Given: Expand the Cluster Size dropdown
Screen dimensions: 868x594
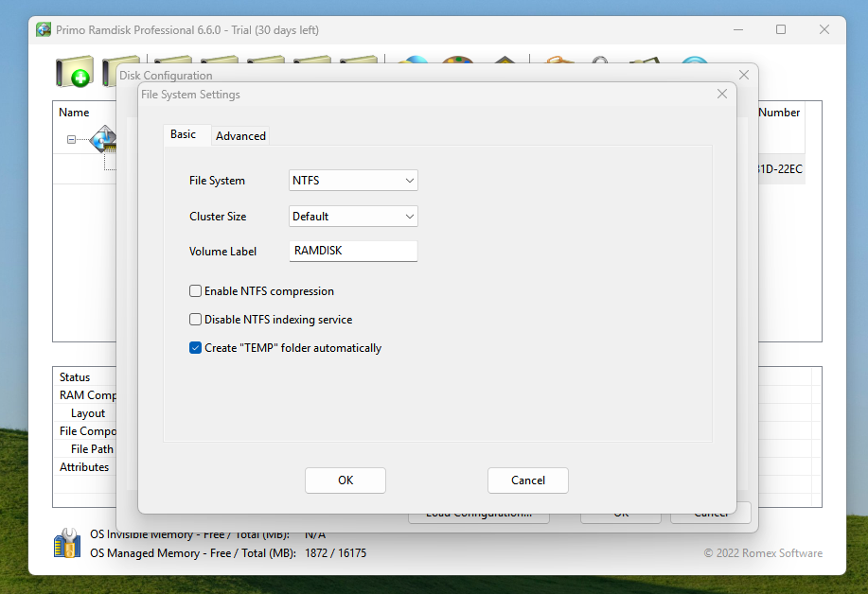Looking at the screenshot, I should point(353,217).
